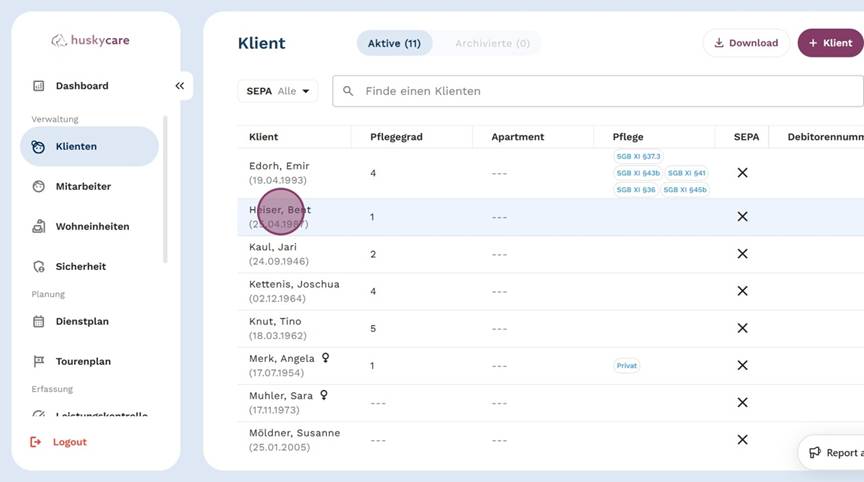Toggle SEPA status for Edorh, Emir
The width and height of the screenshot is (864, 482).
coord(742,173)
